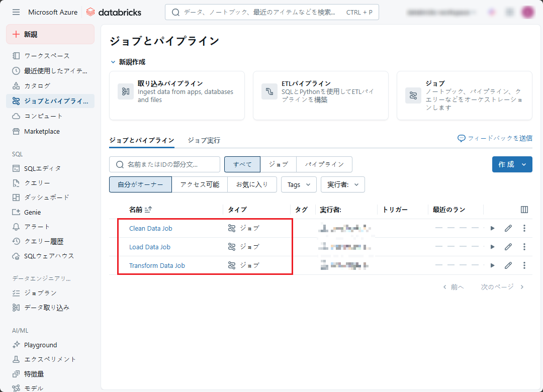Select the パイプライン type filter
Viewport: 543px width, 392px height.
pos(324,164)
